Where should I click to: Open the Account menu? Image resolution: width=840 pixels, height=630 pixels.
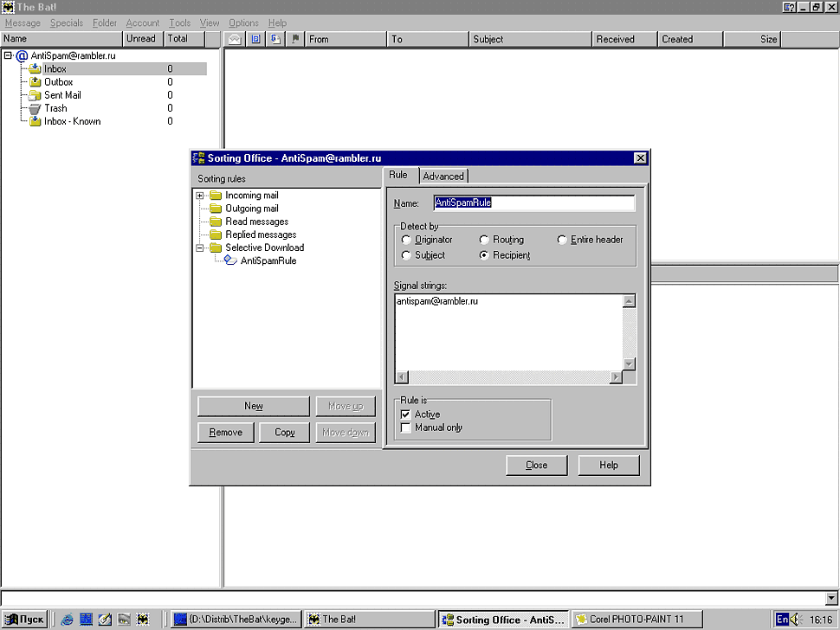click(143, 23)
